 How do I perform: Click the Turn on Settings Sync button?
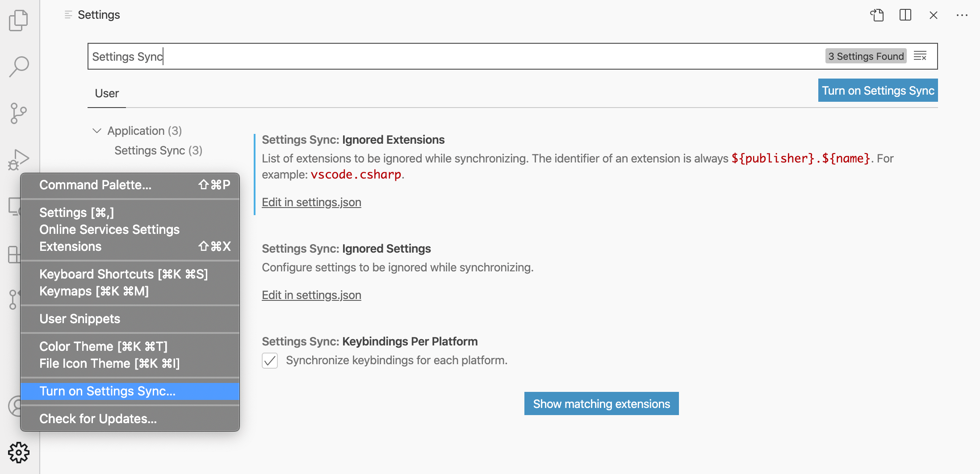pos(877,90)
